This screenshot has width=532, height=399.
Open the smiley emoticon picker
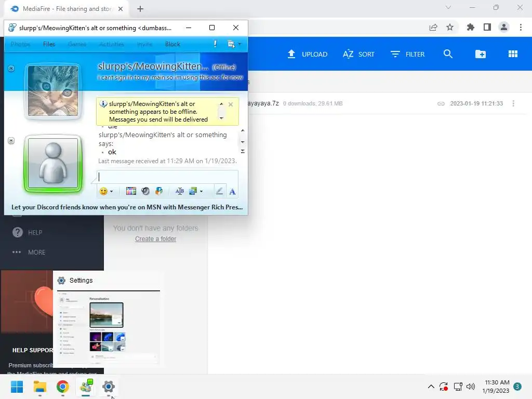pos(103,191)
